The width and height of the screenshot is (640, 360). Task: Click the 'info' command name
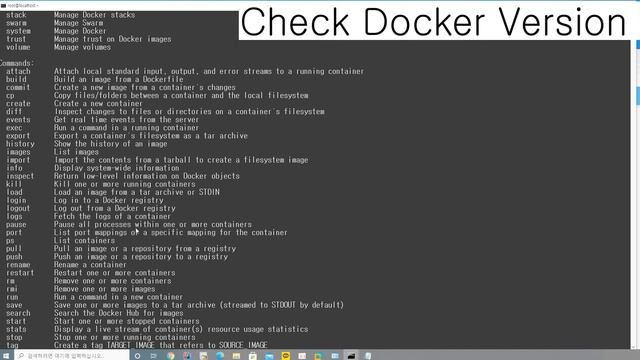click(14, 168)
